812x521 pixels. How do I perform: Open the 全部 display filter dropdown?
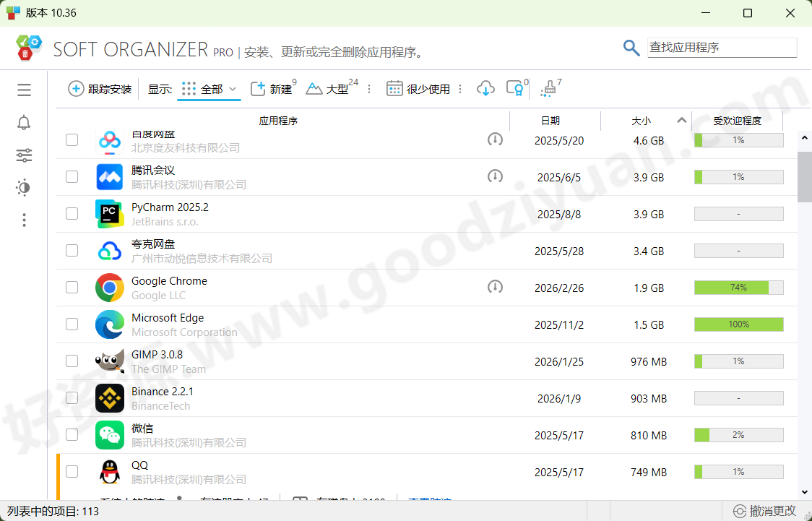pyautogui.click(x=209, y=88)
